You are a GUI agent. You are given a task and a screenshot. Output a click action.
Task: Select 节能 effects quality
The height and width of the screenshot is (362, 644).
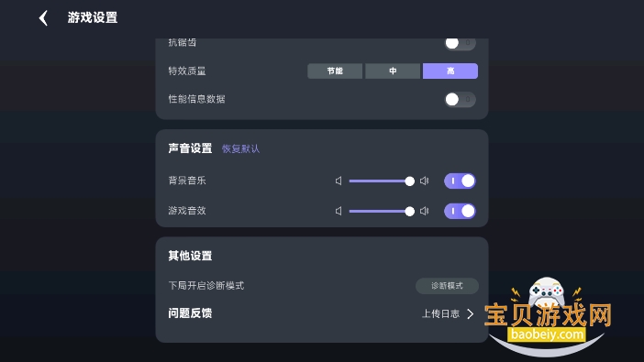[335, 71]
